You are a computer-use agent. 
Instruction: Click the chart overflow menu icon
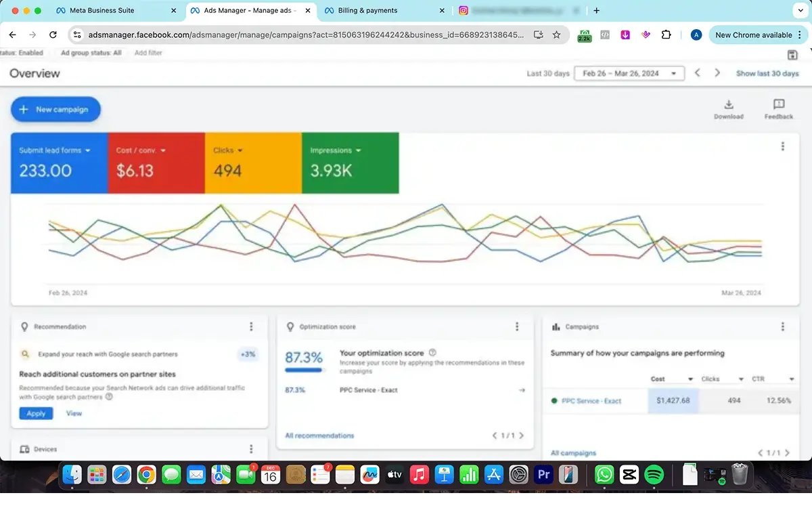pyautogui.click(x=783, y=146)
